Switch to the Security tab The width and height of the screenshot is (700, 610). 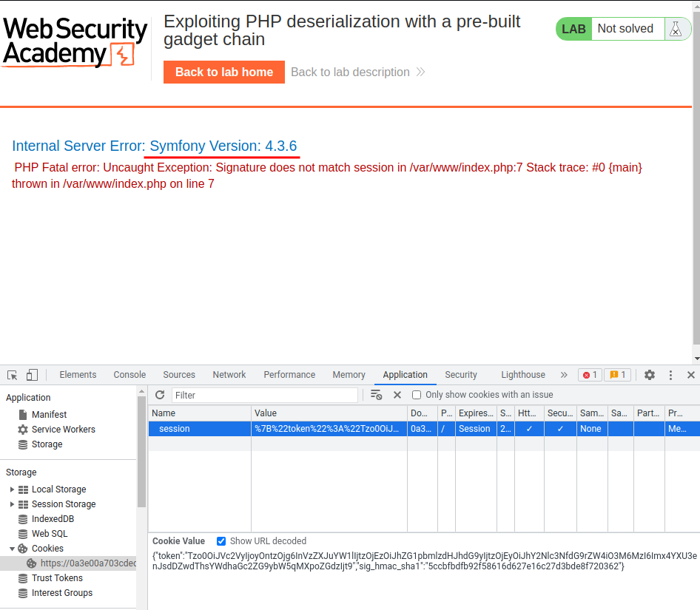(461, 375)
